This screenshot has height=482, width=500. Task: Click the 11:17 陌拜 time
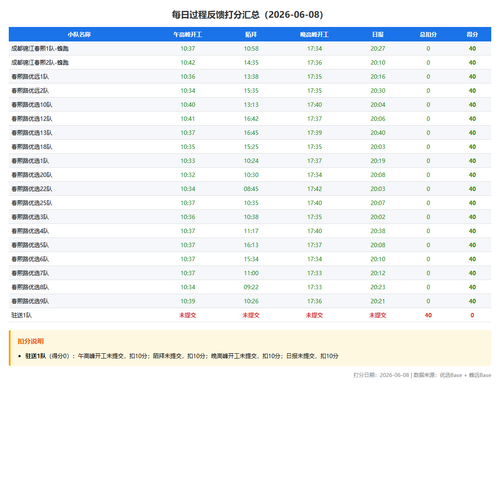(x=251, y=231)
